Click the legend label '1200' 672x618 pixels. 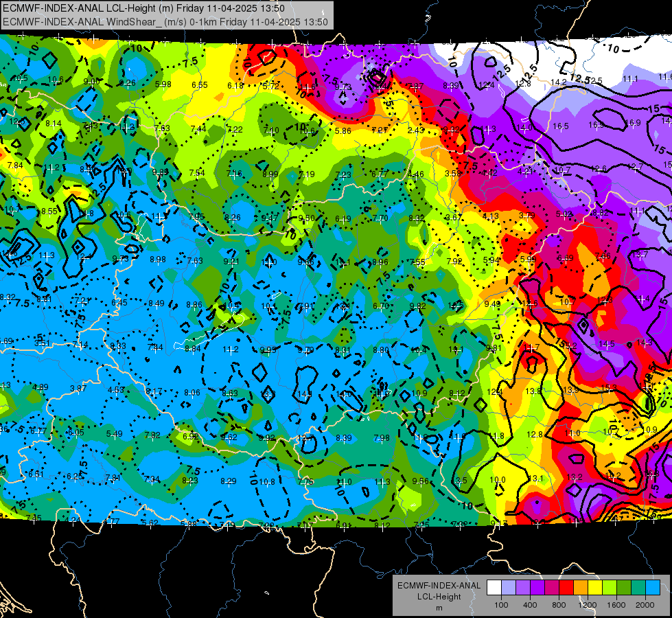tap(587, 605)
